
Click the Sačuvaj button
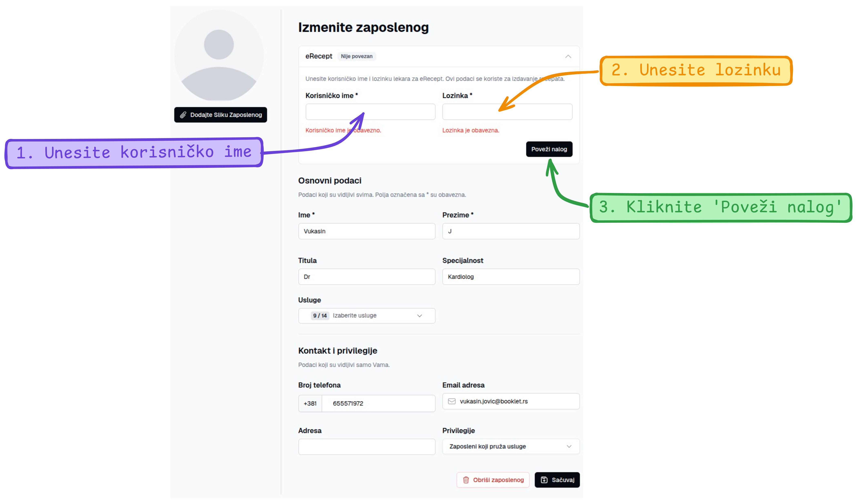pos(557,480)
